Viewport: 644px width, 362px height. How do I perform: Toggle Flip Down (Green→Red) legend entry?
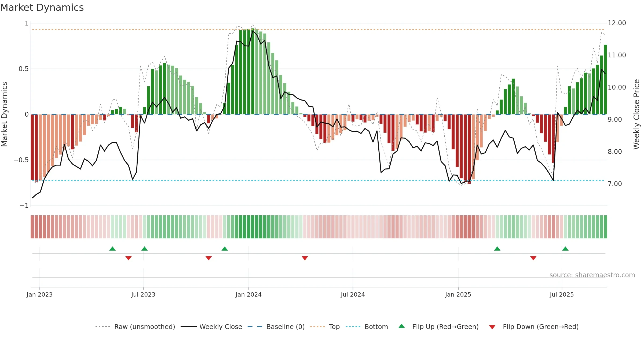(533, 327)
